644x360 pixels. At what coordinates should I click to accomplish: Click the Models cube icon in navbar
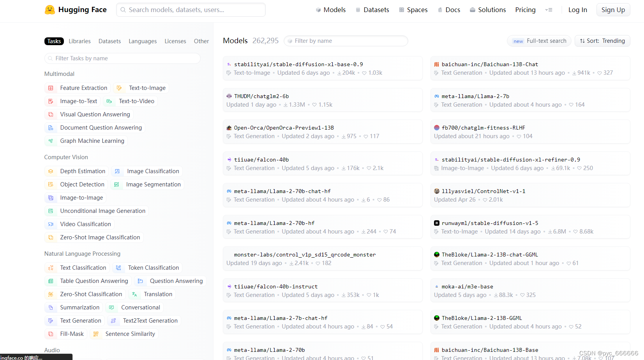(318, 10)
